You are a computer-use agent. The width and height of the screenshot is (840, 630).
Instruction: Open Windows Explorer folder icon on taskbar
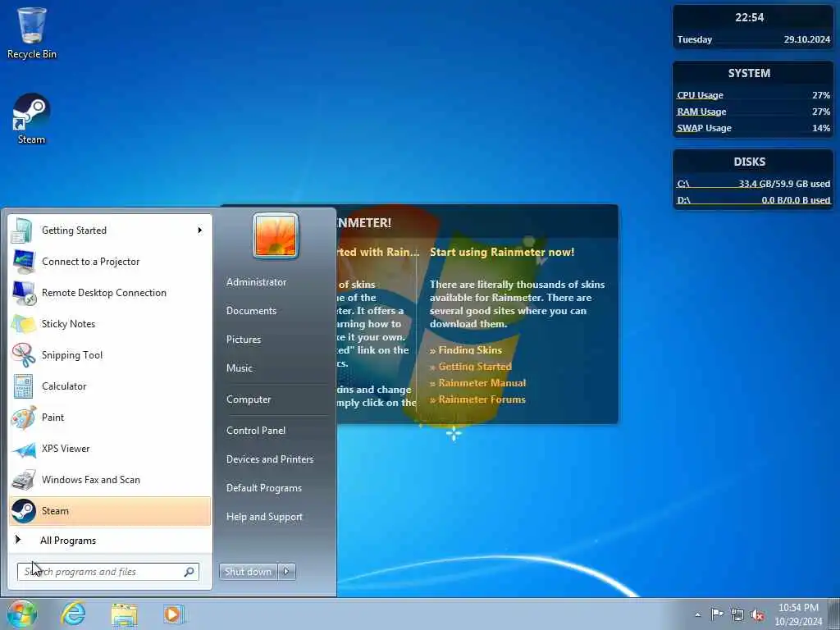click(x=124, y=614)
